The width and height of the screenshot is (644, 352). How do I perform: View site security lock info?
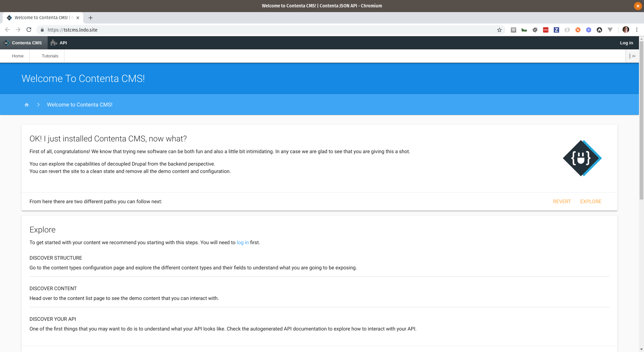click(x=42, y=30)
